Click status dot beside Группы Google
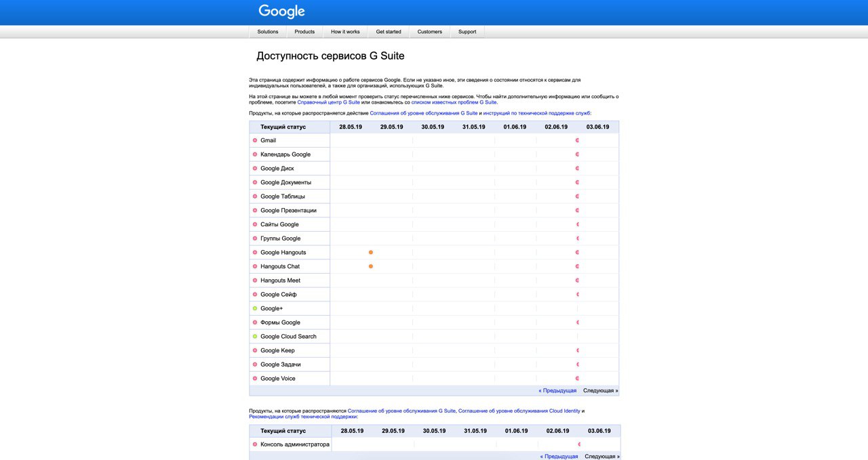Viewport: 868px width, 460px height. (x=255, y=238)
